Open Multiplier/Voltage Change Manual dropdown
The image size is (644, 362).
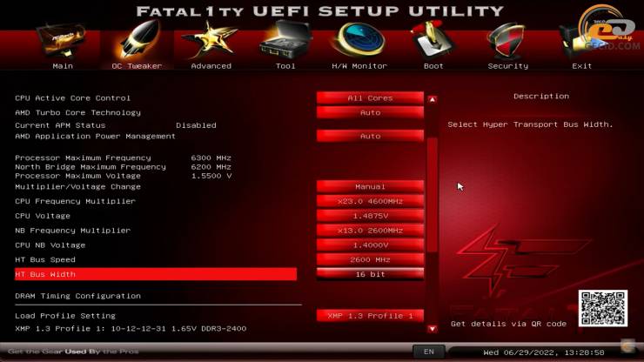coord(370,186)
